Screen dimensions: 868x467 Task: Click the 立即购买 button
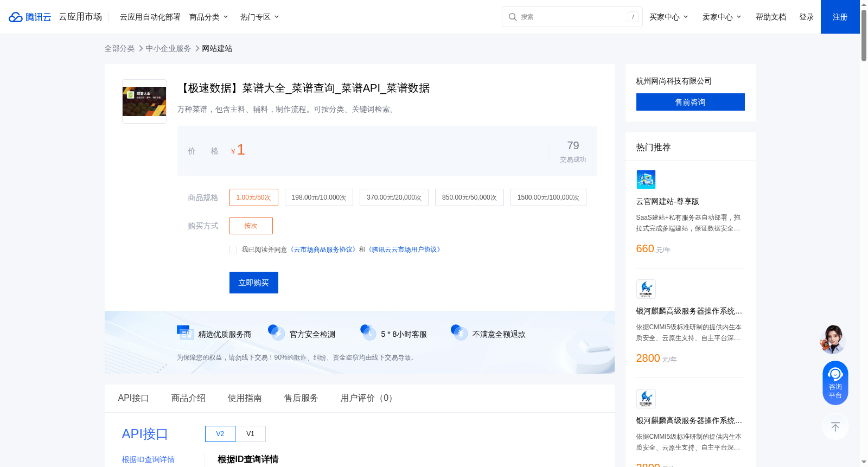click(254, 283)
